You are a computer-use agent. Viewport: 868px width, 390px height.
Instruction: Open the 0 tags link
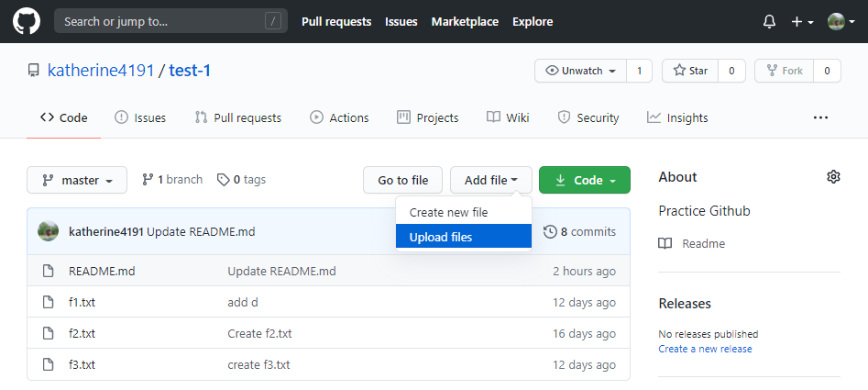pos(241,180)
